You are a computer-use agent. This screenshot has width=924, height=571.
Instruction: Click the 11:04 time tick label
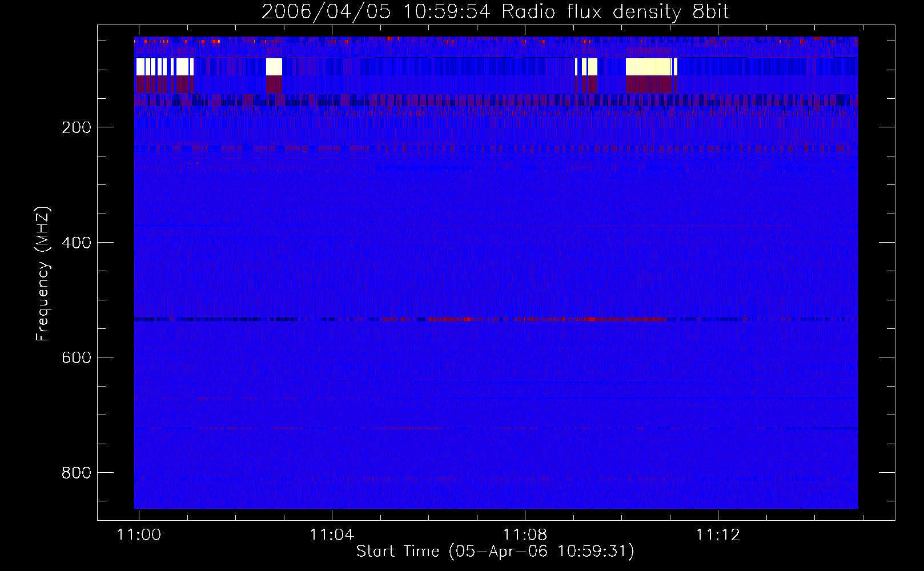point(332,535)
